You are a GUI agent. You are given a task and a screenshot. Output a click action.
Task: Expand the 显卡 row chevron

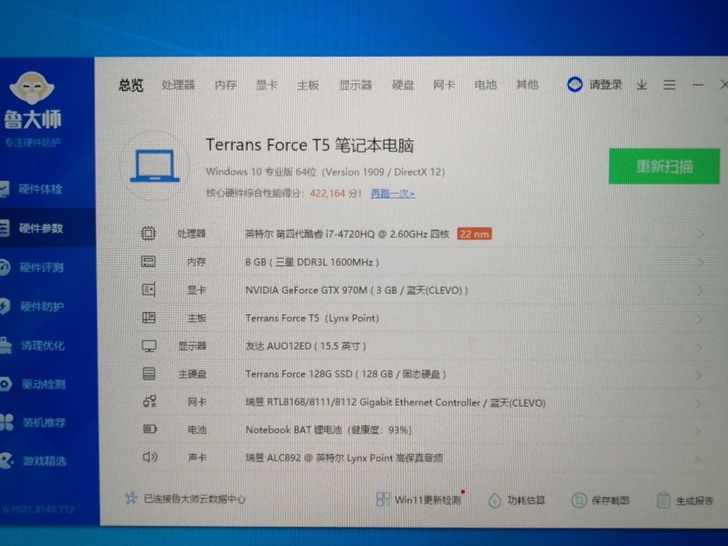tap(700, 292)
